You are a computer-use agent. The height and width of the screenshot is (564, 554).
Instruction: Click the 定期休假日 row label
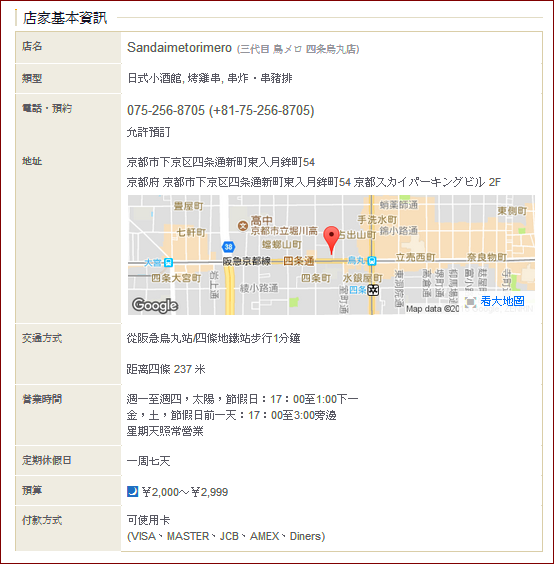[47, 460]
